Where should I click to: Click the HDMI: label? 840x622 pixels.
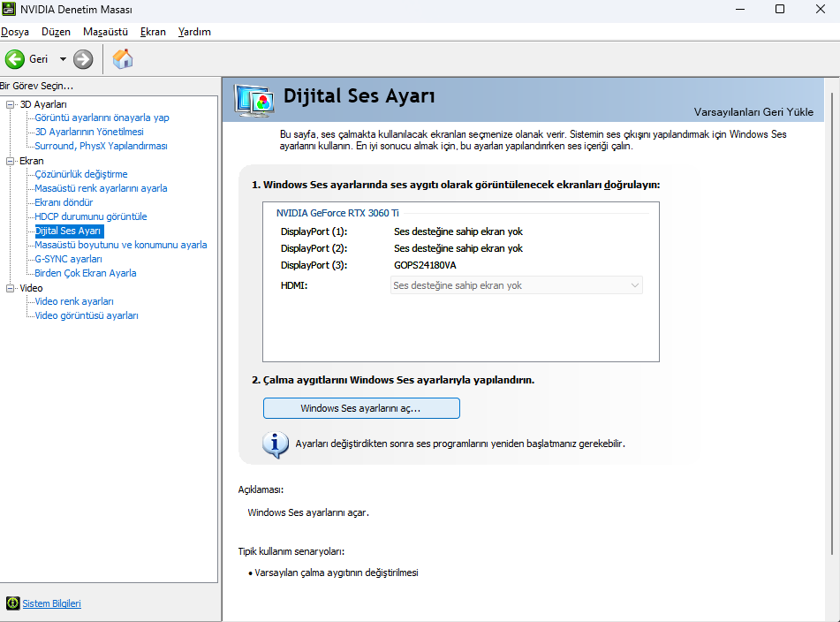coord(294,285)
